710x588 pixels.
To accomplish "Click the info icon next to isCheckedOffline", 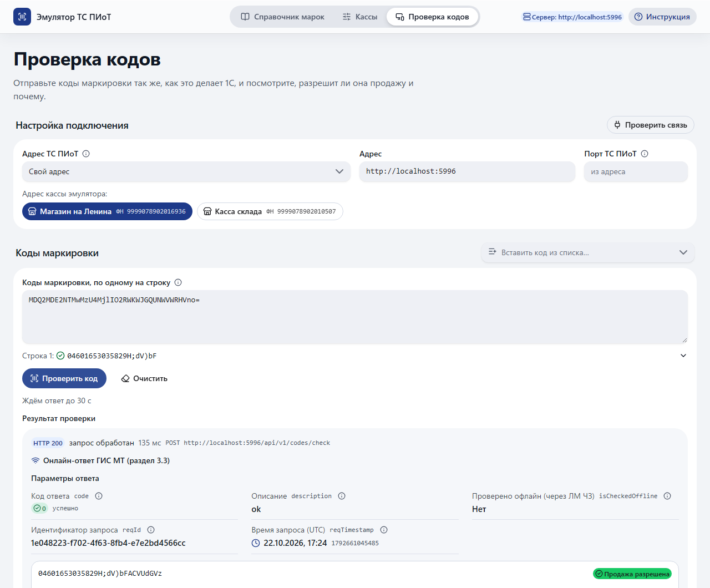I will (667, 496).
